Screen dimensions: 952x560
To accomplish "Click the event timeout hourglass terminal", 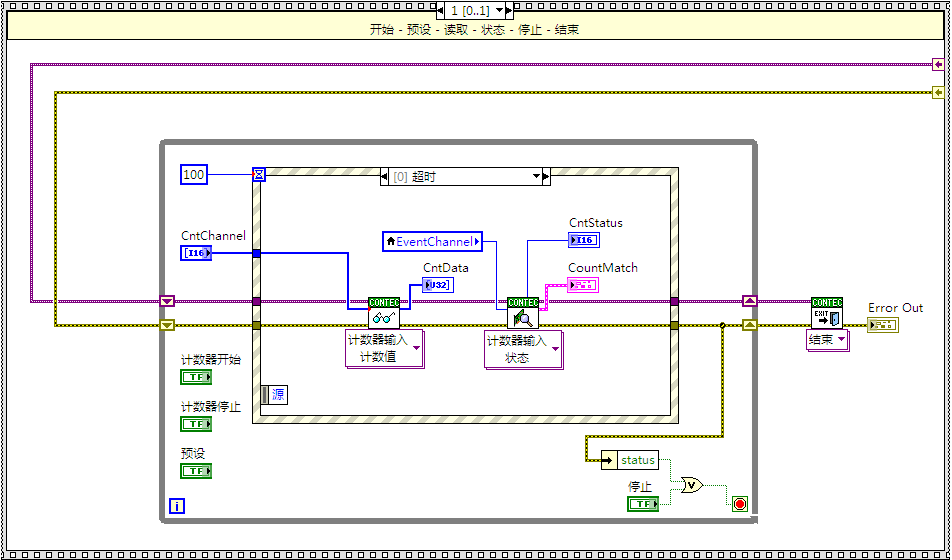I will (x=259, y=175).
